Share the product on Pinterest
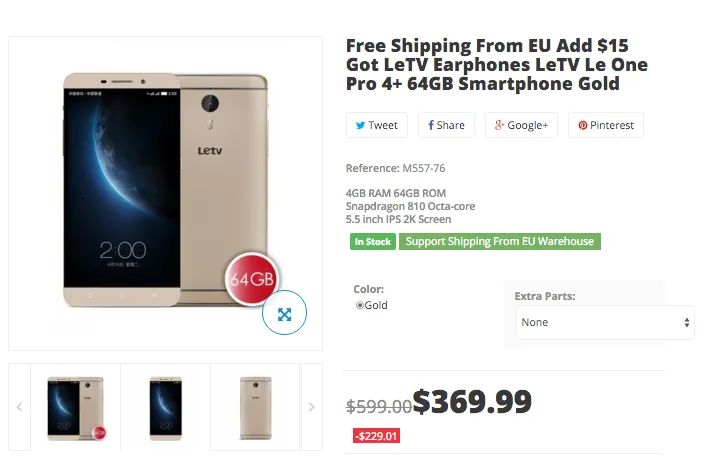The height and width of the screenshot is (466, 717). click(606, 125)
